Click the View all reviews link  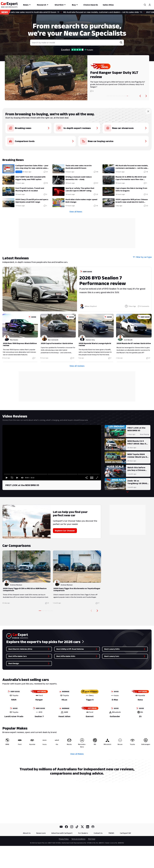(77, 366)
